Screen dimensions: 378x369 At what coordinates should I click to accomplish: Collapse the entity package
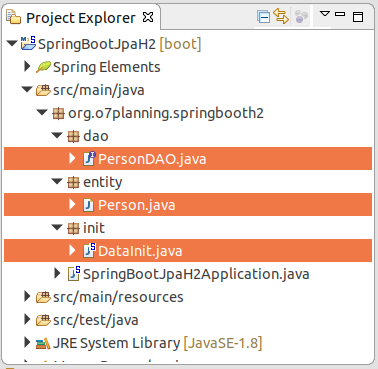tap(57, 181)
